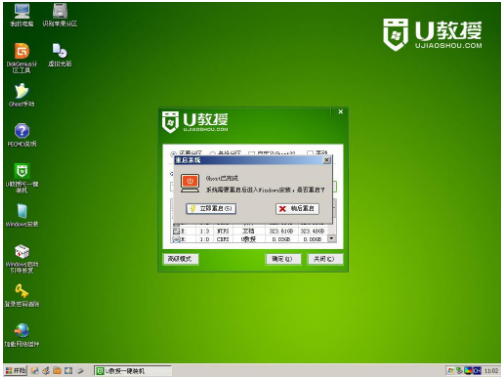The height and width of the screenshot is (377, 501).
Task: Select the U教授 one-key install taskbar item
Action: [133, 371]
